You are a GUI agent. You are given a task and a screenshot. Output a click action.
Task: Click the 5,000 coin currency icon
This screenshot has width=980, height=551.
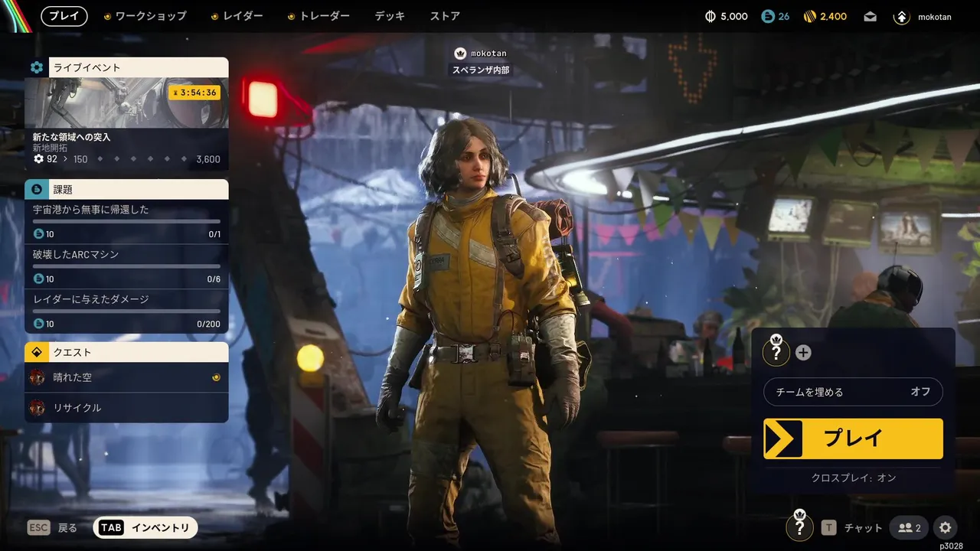point(710,16)
